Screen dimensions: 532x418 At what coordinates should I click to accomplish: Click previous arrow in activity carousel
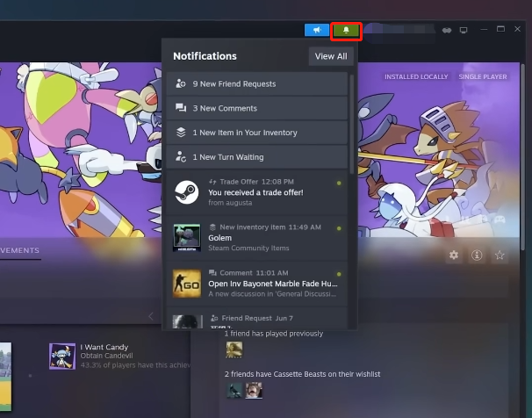coord(151,316)
